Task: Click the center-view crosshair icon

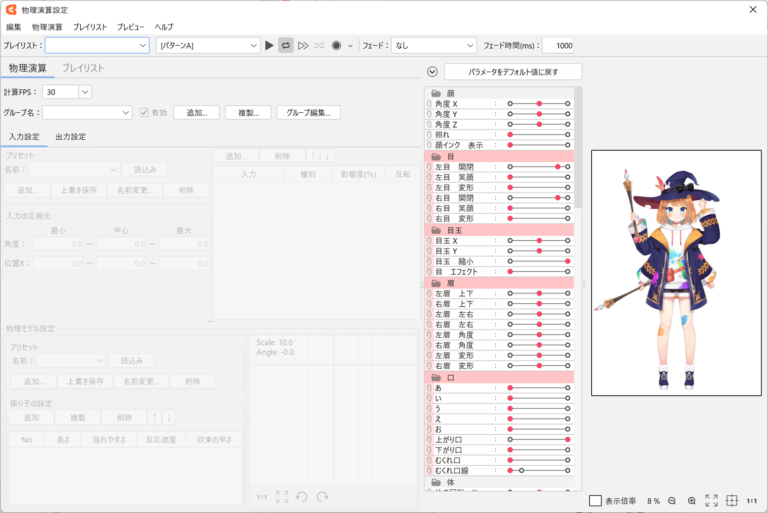Action: 731,500
